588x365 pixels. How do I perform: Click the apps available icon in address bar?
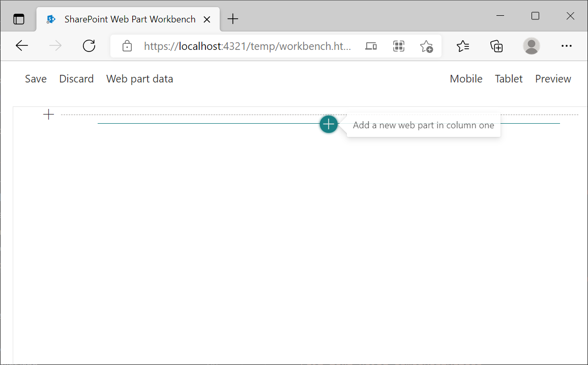(399, 46)
